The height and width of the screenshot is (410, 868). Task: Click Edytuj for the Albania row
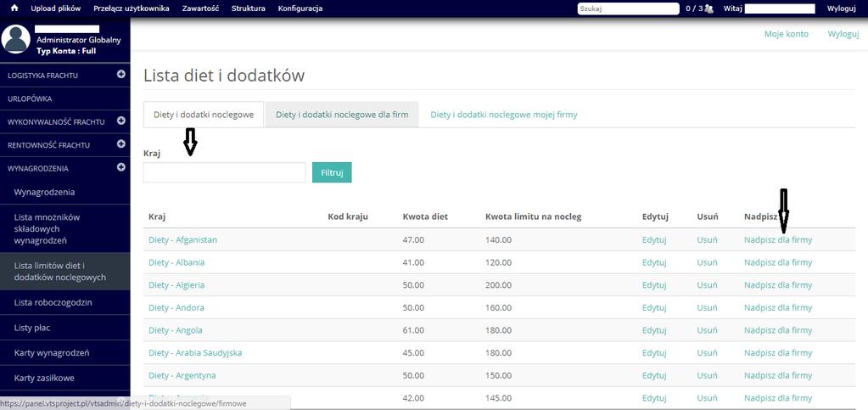(x=654, y=262)
